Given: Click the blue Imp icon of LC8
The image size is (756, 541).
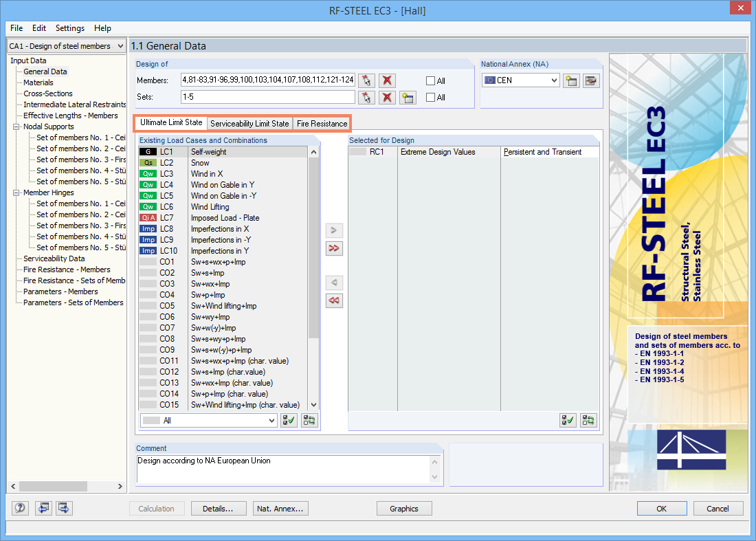Looking at the screenshot, I should [x=148, y=229].
